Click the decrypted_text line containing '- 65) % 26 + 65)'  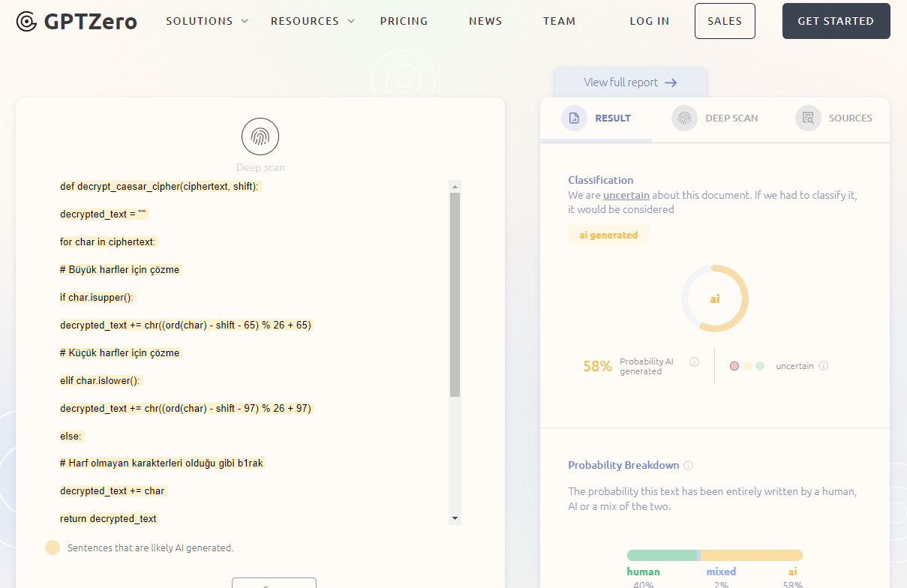click(x=186, y=325)
